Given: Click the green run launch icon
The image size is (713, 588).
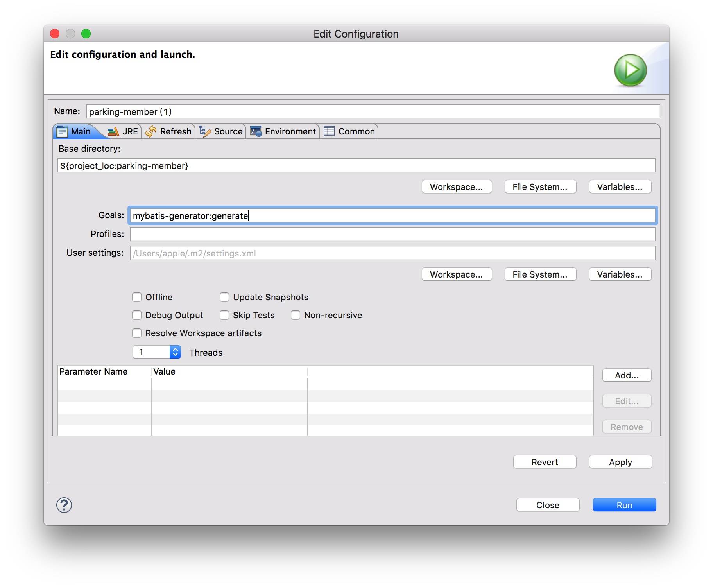Looking at the screenshot, I should click(x=630, y=70).
